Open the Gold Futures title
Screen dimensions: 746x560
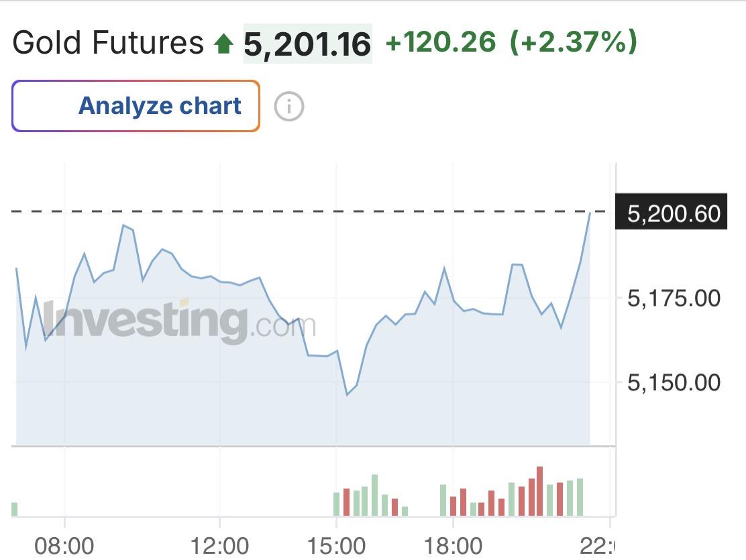107,44
